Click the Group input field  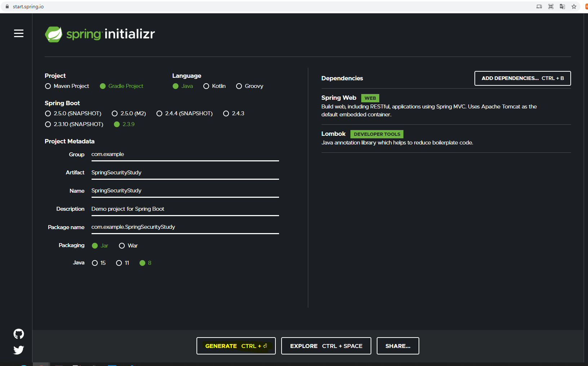185,155
